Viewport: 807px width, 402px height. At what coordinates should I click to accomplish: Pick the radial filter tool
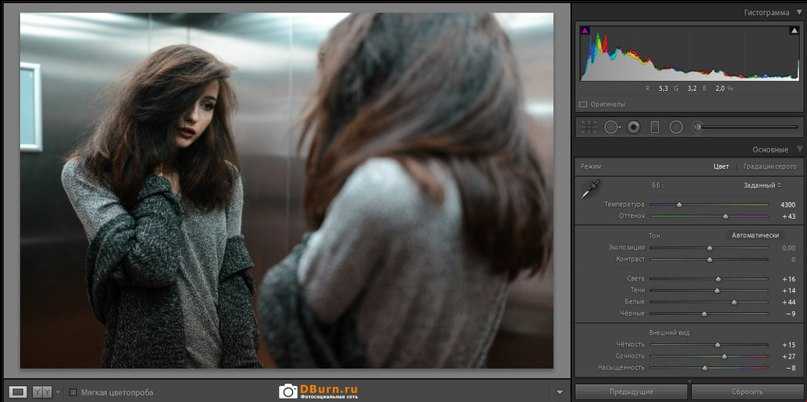tap(676, 127)
